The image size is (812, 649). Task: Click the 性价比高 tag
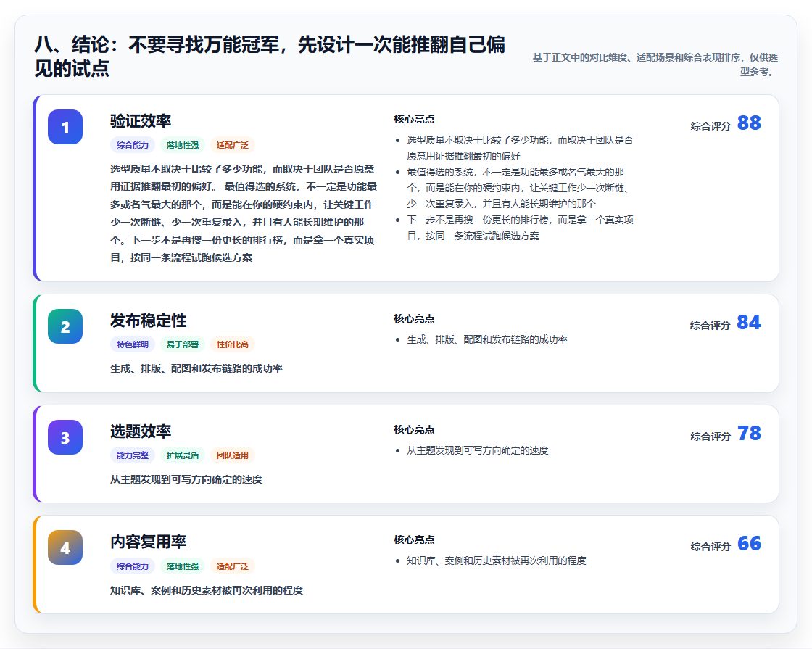click(x=233, y=344)
